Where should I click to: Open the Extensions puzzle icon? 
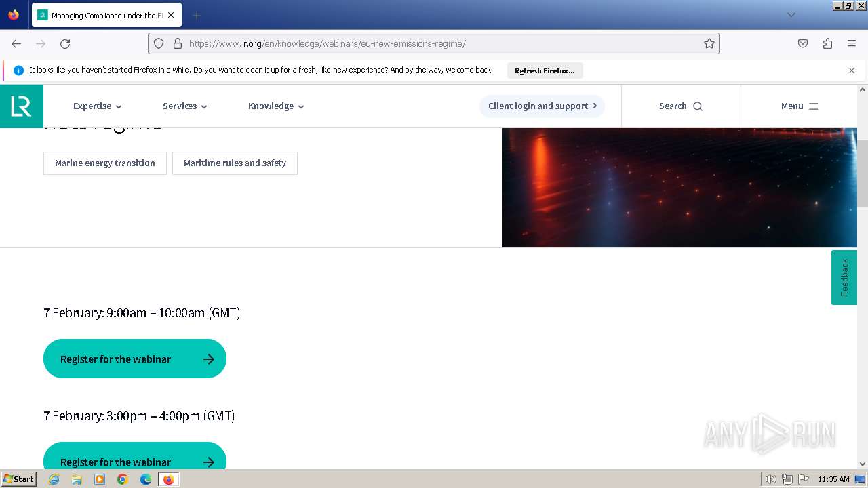click(x=827, y=43)
